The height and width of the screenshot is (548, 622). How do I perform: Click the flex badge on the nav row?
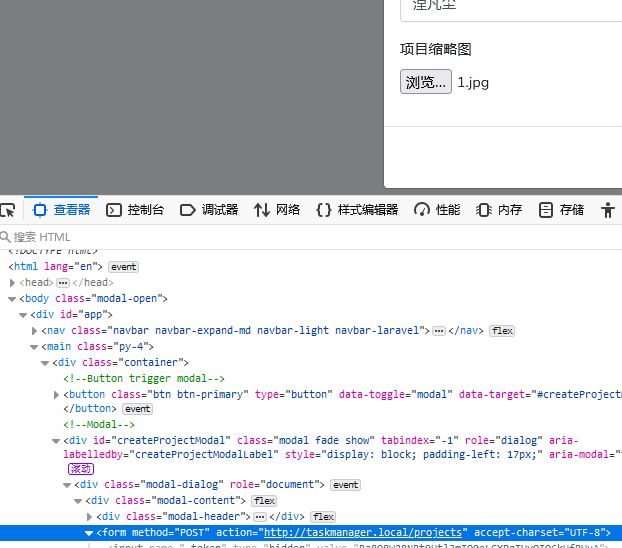(502, 331)
